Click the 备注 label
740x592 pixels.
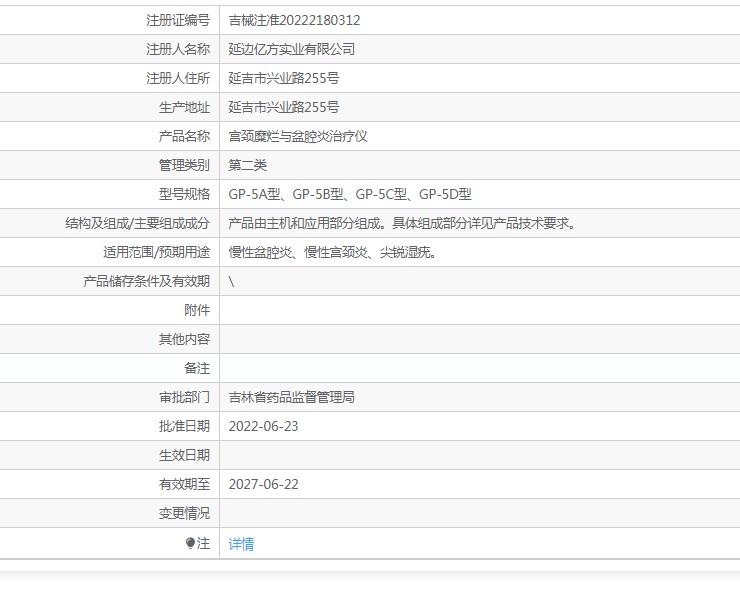click(197, 368)
